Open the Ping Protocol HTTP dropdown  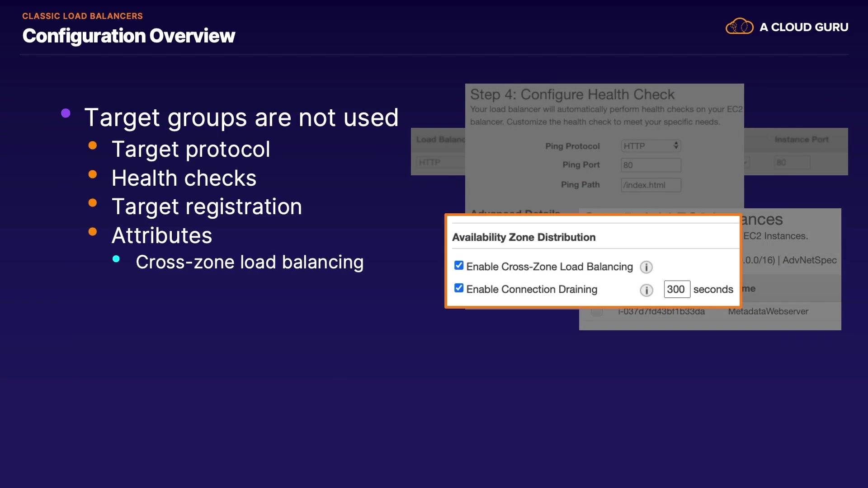coord(651,146)
